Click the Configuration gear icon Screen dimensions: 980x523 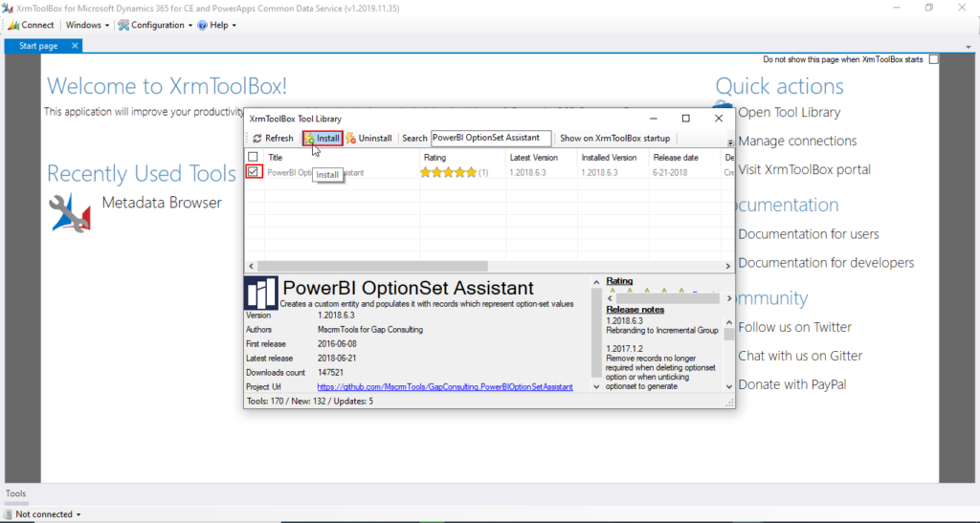(x=123, y=25)
